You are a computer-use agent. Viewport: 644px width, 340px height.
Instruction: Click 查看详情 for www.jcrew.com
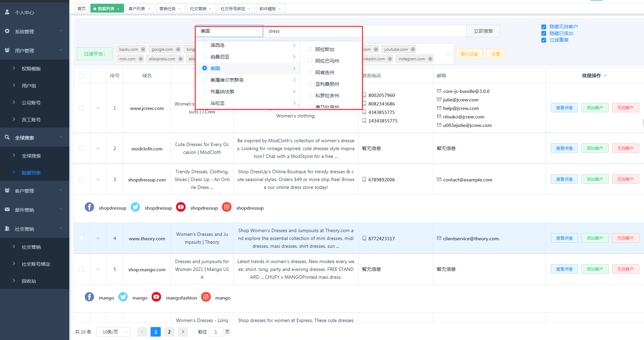coord(564,108)
